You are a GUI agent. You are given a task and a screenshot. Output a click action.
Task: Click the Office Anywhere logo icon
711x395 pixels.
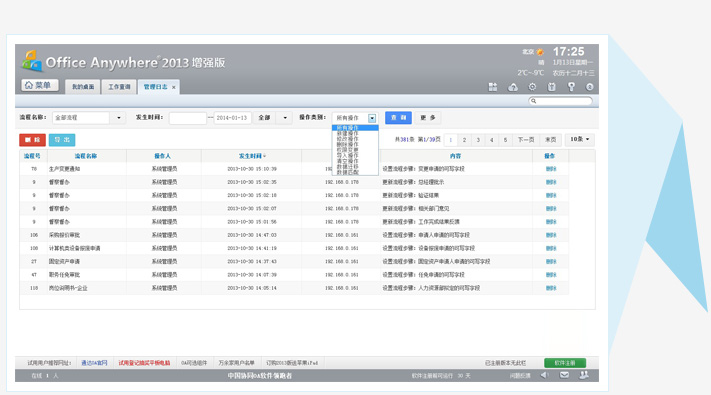point(32,61)
